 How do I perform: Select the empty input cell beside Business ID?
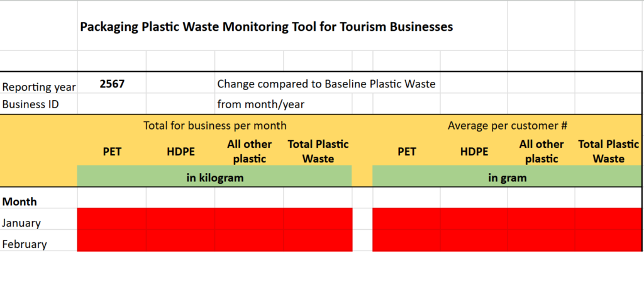(112, 104)
